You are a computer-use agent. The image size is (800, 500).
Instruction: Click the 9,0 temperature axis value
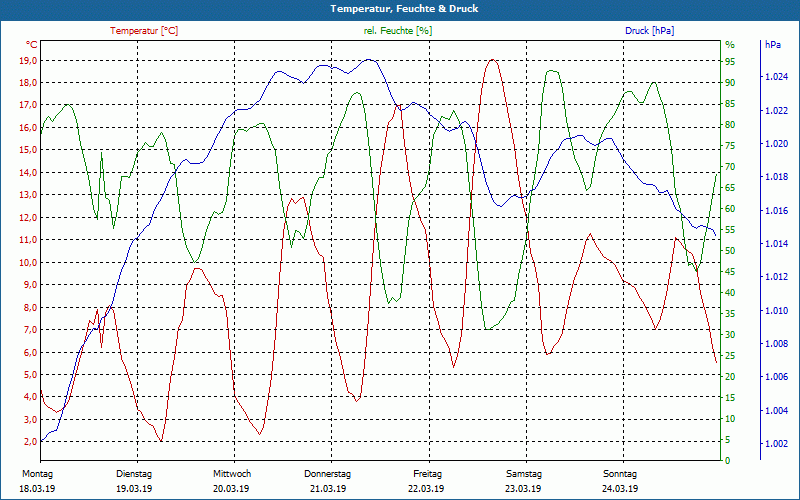point(30,285)
